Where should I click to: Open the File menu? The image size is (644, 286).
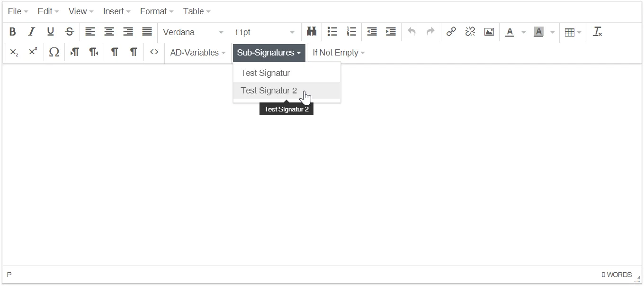point(18,11)
